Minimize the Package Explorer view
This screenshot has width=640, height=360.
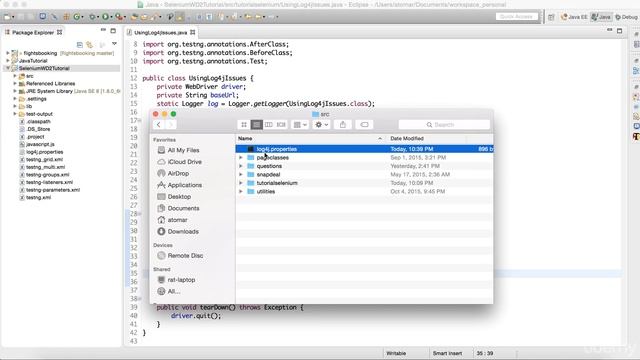tap(103, 31)
